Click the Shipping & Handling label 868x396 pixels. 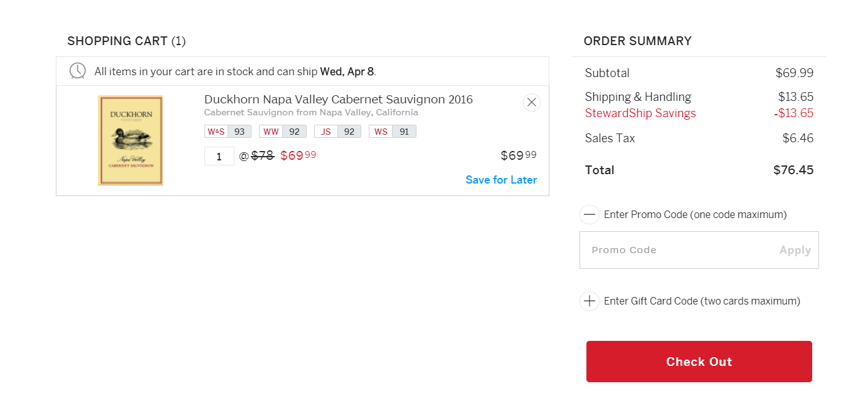coord(638,96)
